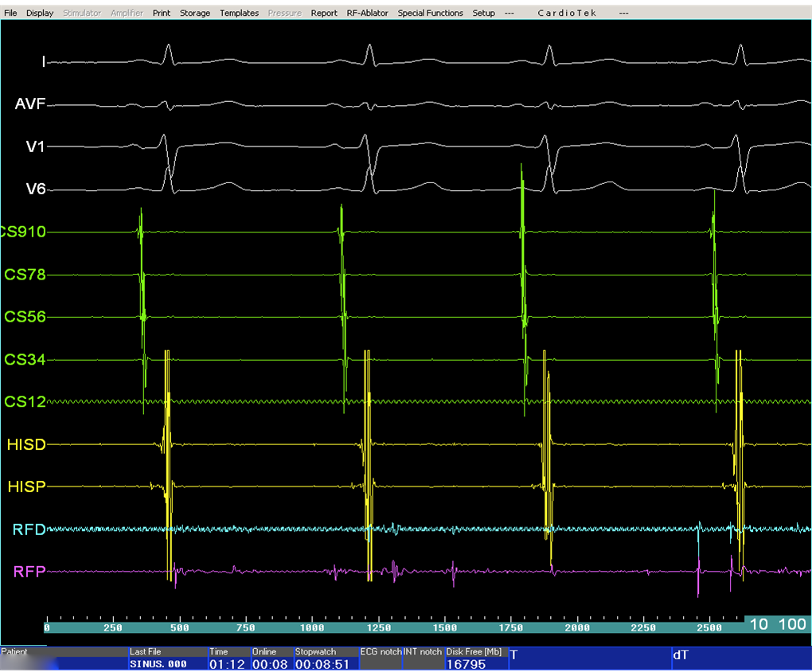The image size is (812, 672).
Task: Toggle the ECG notch filter field
Action: click(381, 658)
